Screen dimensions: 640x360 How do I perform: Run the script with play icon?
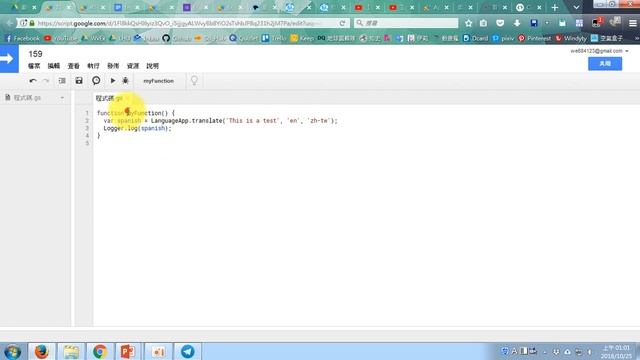point(113,81)
